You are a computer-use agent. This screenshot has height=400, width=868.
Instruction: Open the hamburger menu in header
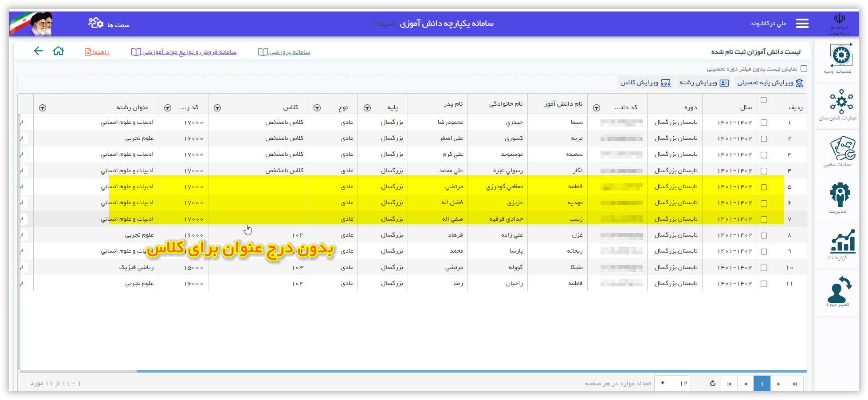coord(802,24)
